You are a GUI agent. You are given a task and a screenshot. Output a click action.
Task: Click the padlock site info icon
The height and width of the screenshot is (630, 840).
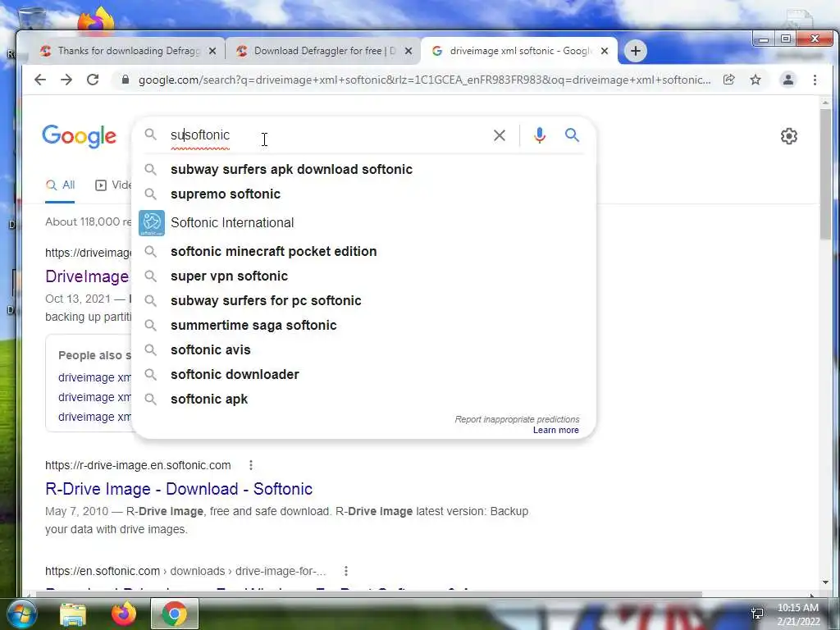[126, 80]
